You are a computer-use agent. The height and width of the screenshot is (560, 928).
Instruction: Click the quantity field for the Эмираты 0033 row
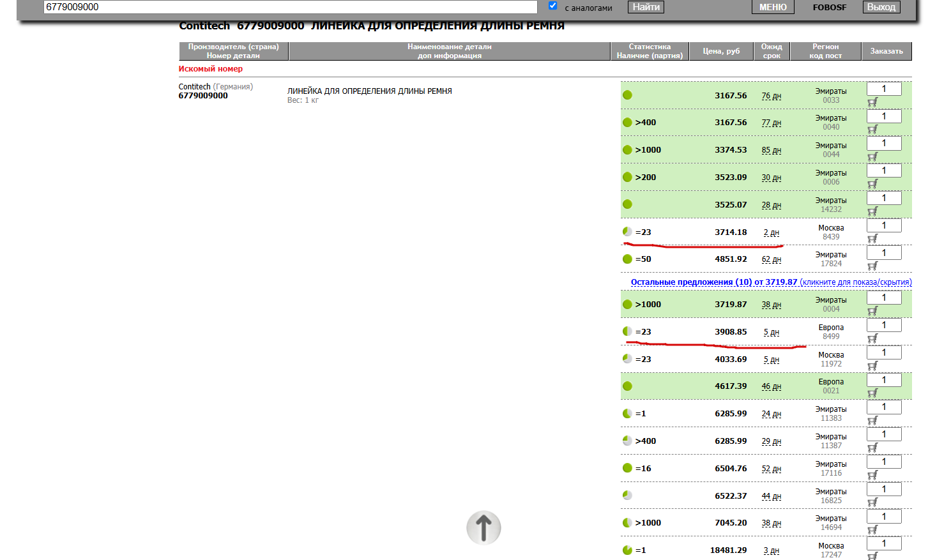pyautogui.click(x=884, y=89)
